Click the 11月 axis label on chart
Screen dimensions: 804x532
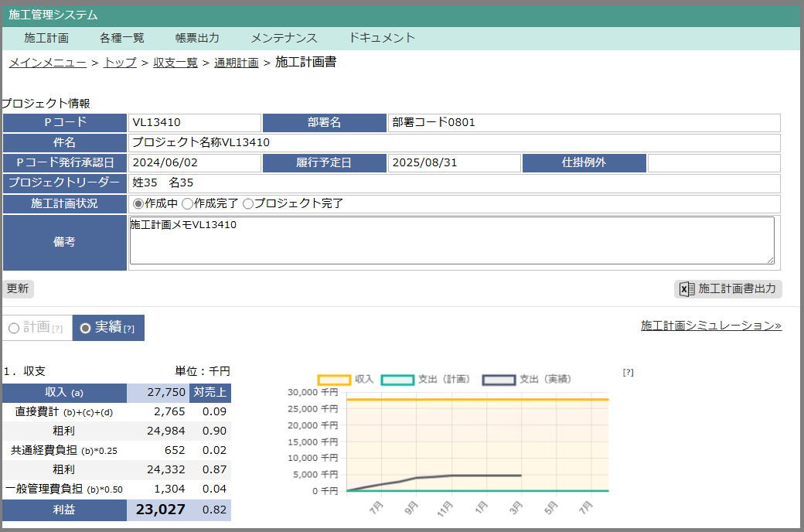click(x=445, y=508)
